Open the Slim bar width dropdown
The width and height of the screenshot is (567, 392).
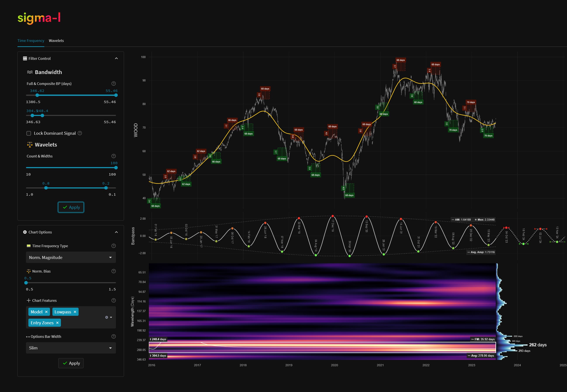pyautogui.click(x=71, y=348)
